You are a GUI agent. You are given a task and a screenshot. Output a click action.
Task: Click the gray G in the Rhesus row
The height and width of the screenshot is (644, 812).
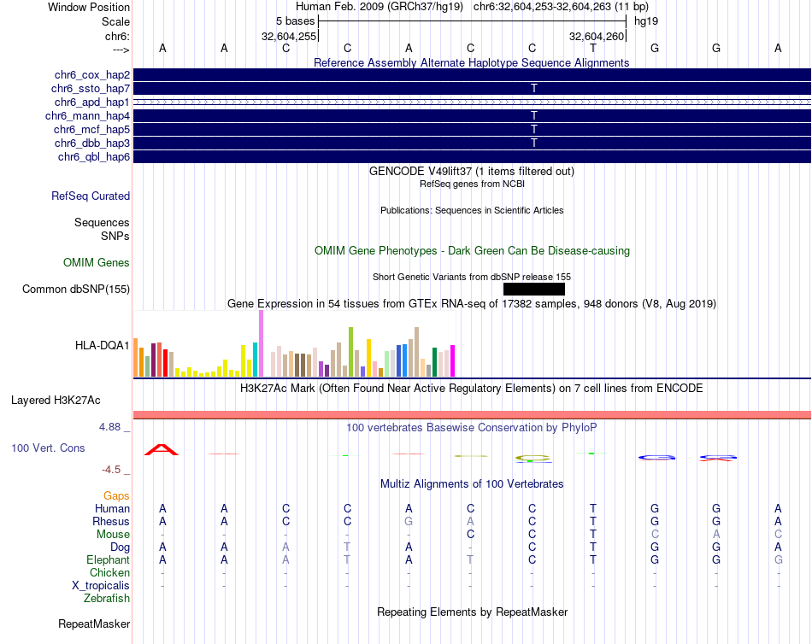click(x=409, y=521)
